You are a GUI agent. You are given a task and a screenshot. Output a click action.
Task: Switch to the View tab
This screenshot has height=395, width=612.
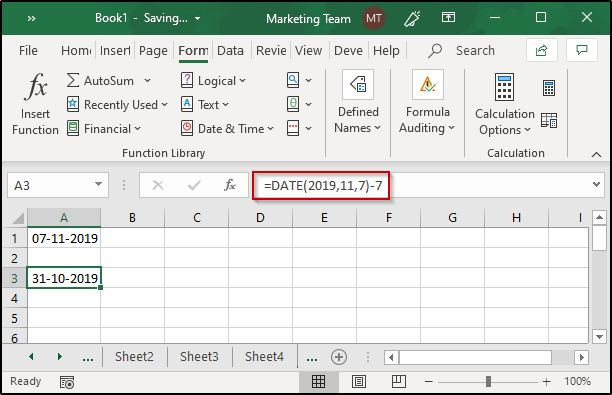point(308,50)
